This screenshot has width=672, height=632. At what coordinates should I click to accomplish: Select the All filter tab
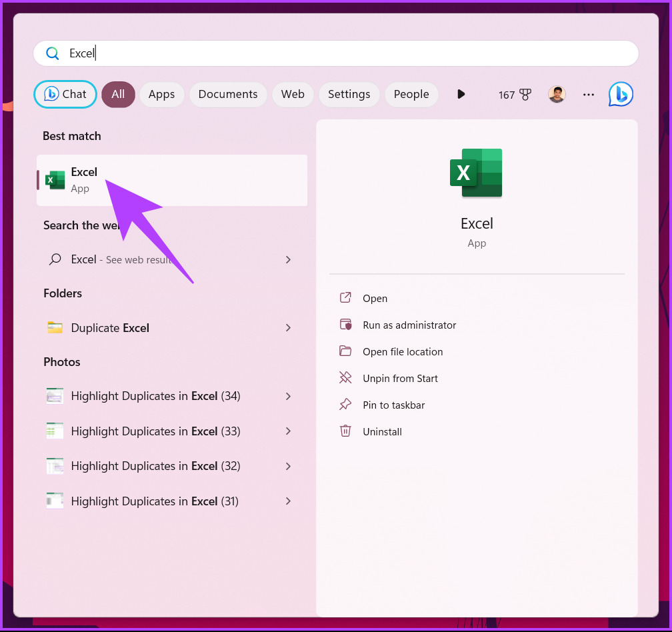118,94
